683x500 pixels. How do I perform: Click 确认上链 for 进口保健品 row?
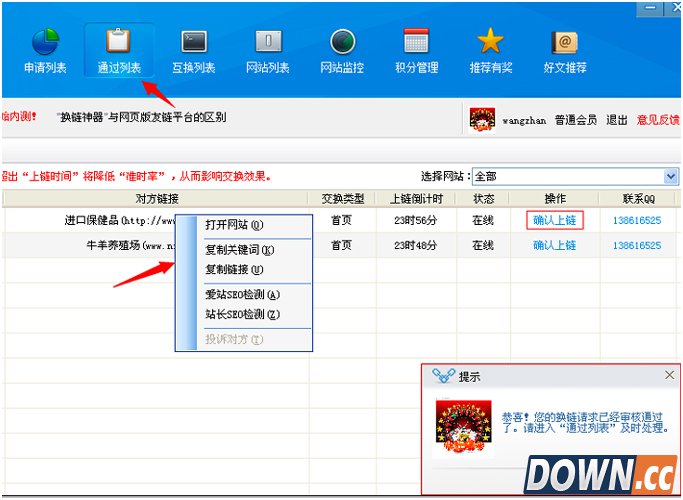point(555,220)
